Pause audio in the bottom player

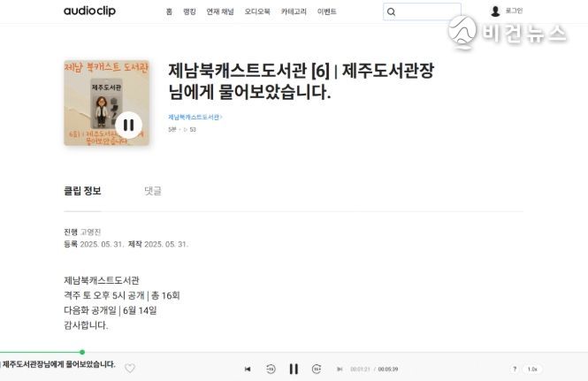coord(294,369)
